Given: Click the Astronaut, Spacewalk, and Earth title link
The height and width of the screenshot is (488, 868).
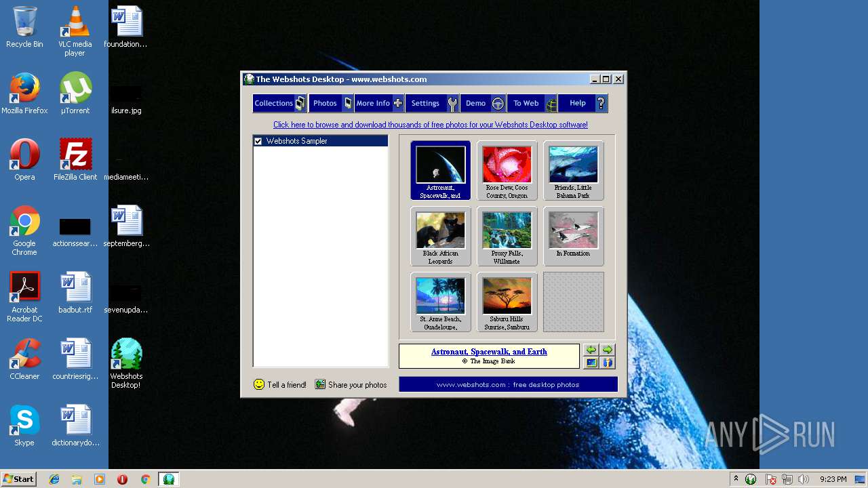Looking at the screenshot, I should 489,352.
